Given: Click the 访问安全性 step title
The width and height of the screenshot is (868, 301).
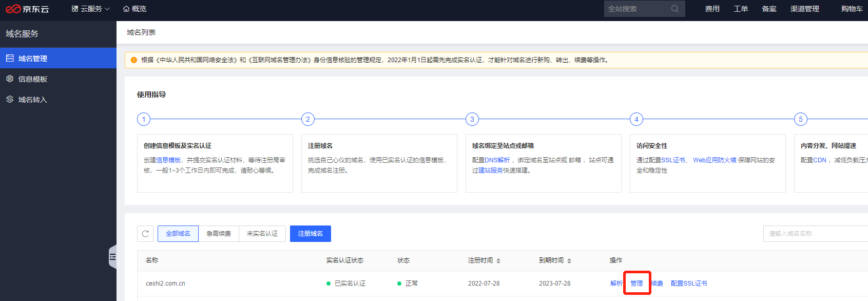Looking at the screenshot, I should [x=652, y=146].
